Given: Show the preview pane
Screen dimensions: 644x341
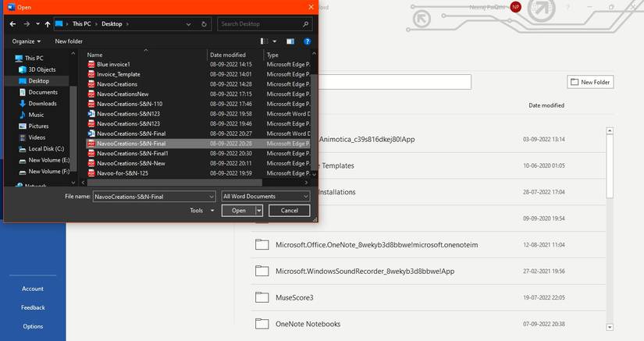Looking at the screenshot, I should click(x=290, y=41).
